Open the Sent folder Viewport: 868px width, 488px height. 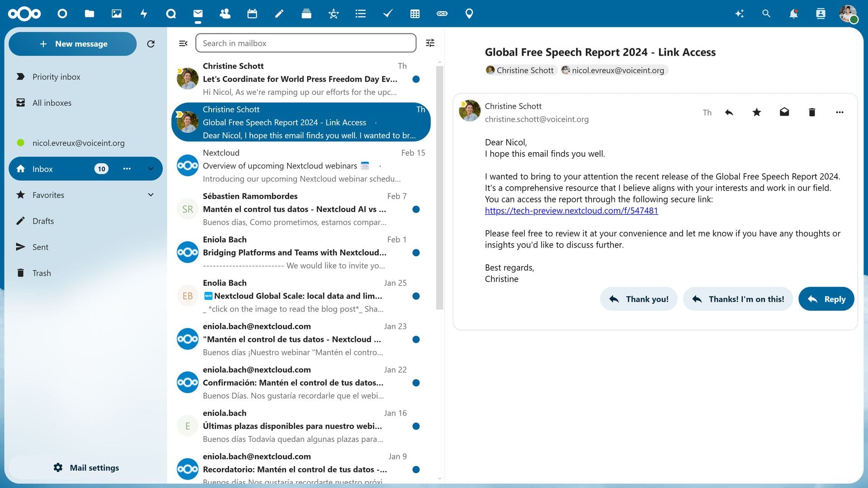pos(85,247)
